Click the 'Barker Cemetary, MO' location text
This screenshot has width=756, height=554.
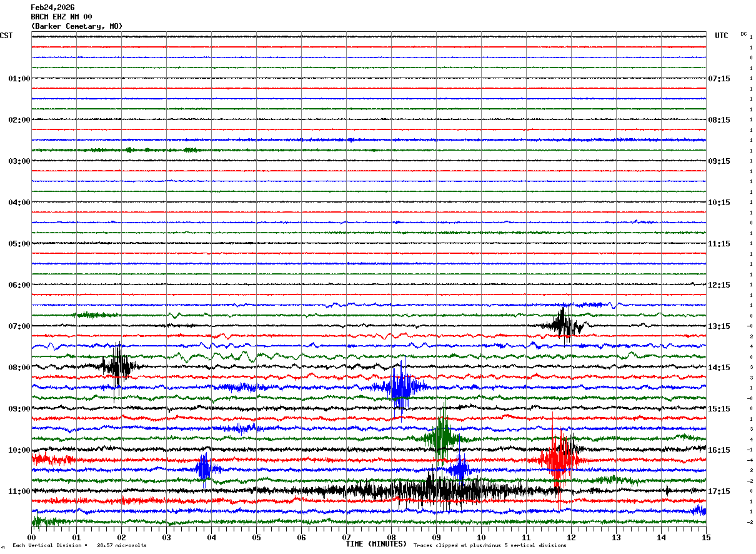point(77,26)
